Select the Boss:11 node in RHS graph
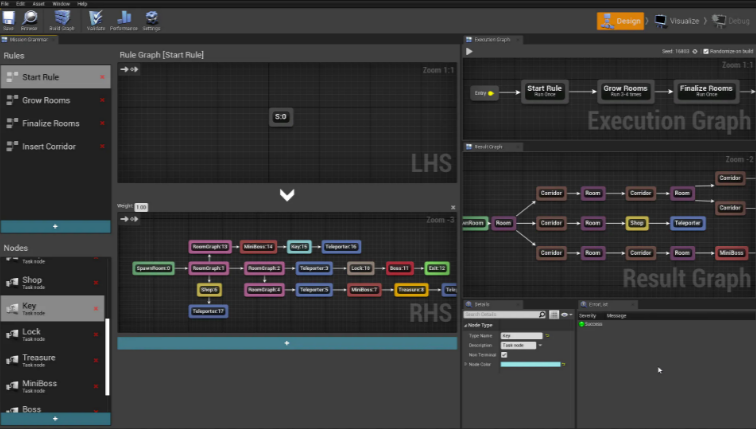Image resolution: width=756 pixels, height=429 pixels. click(399, 268)
